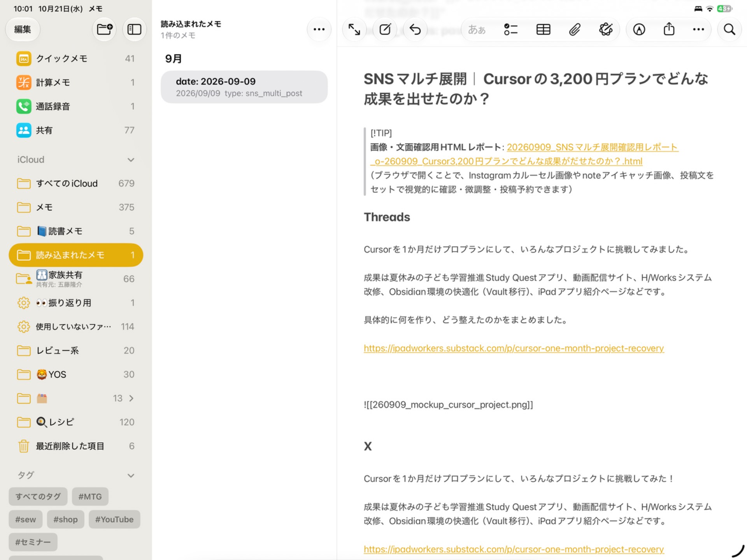This screenshot has width=747, height=560.
Task: Open substack link under Threads section
Action: click(514, 348)
